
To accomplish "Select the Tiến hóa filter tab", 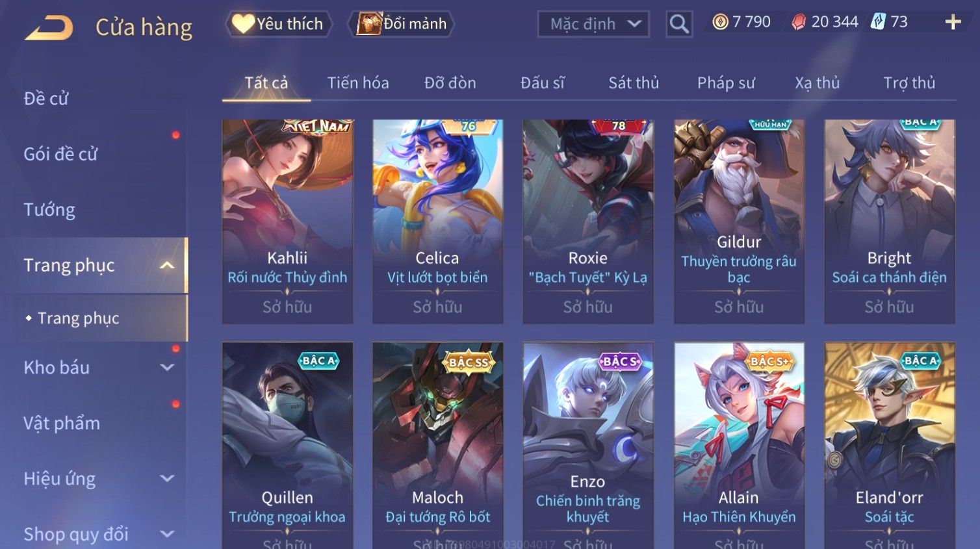I will tap(358, 83).
